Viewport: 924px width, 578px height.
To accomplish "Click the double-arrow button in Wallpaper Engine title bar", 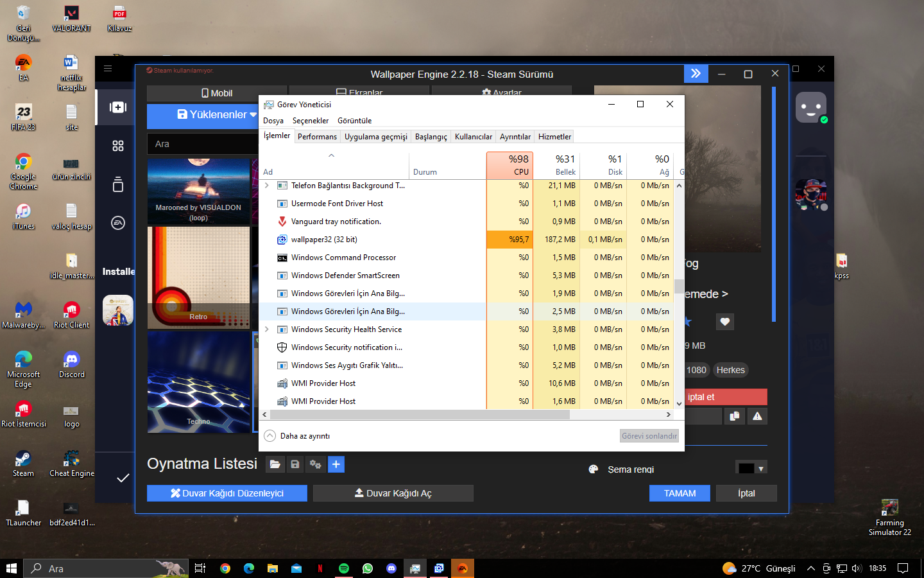I will (x=696, y=74).
